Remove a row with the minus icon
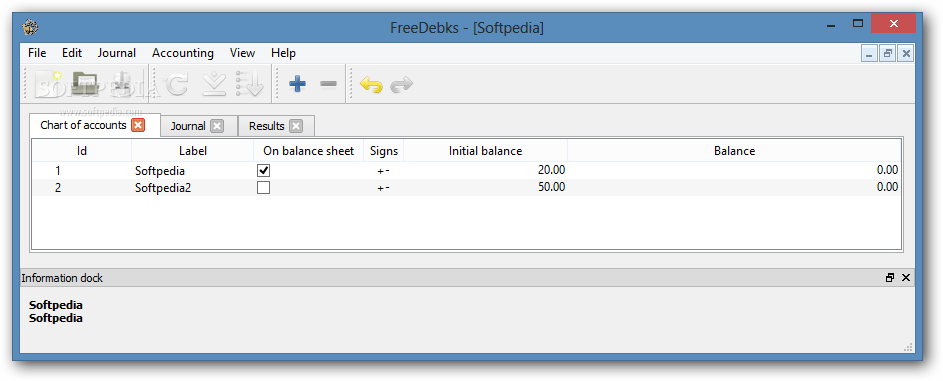The height and width of the screenshot is (381, 943). coord(328,84)
